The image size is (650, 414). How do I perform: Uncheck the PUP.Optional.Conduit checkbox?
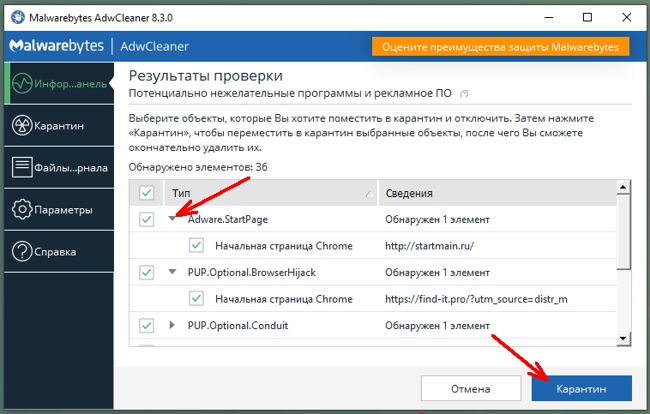(146, 325)
